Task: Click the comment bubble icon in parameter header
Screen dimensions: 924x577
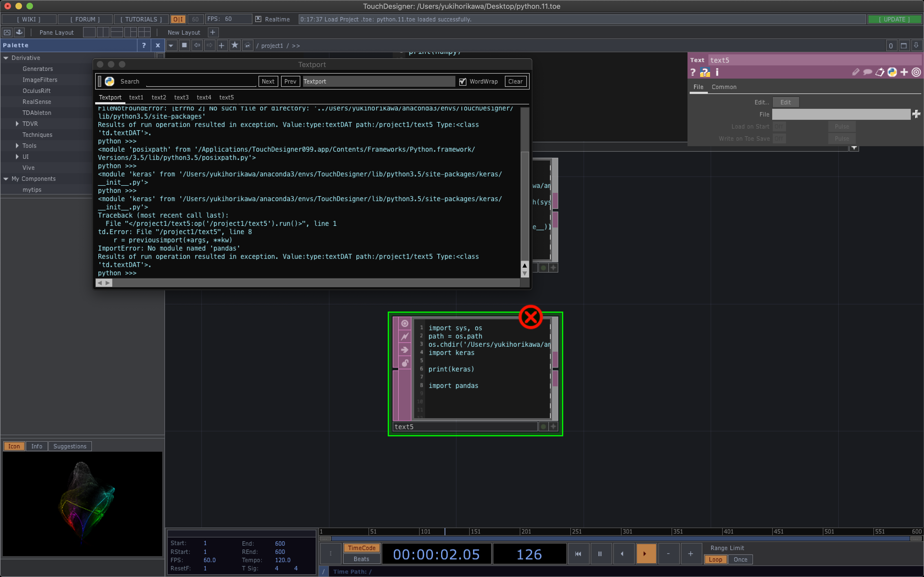Action: pos(867,72)
